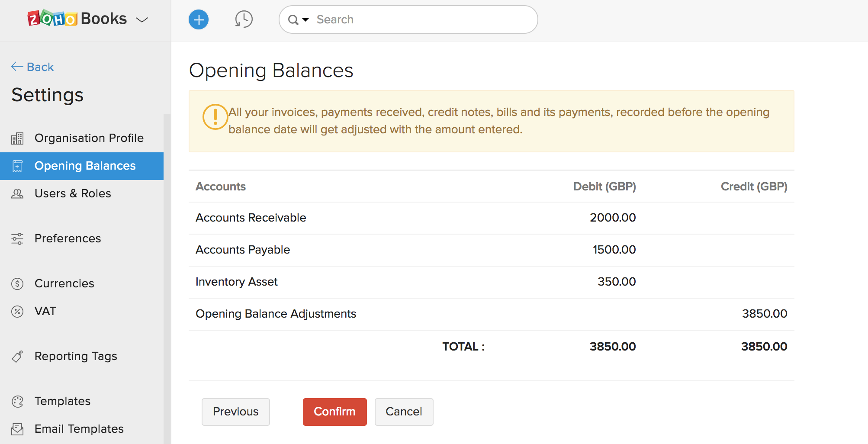Screen dimensions: 868x444
Task: Click the Email Templates envelope icon
Action: [x=17, y=429]
